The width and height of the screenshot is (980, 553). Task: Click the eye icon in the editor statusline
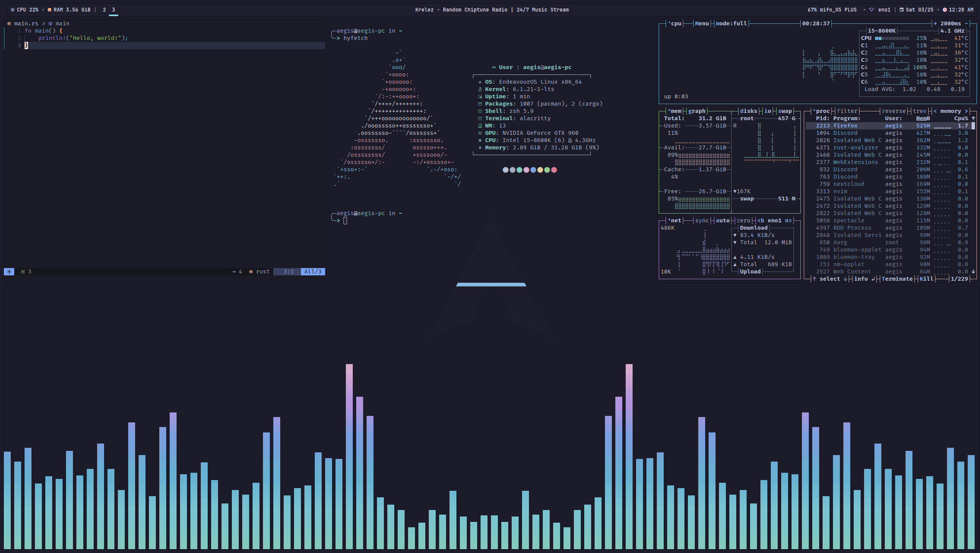[x=9, y=272]
